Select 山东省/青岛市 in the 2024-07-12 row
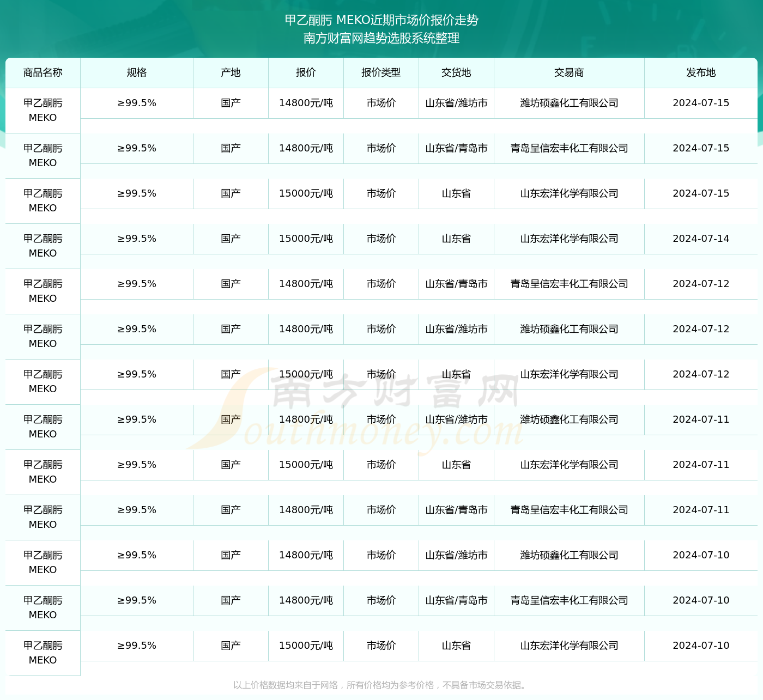 [x=456, y=284]
